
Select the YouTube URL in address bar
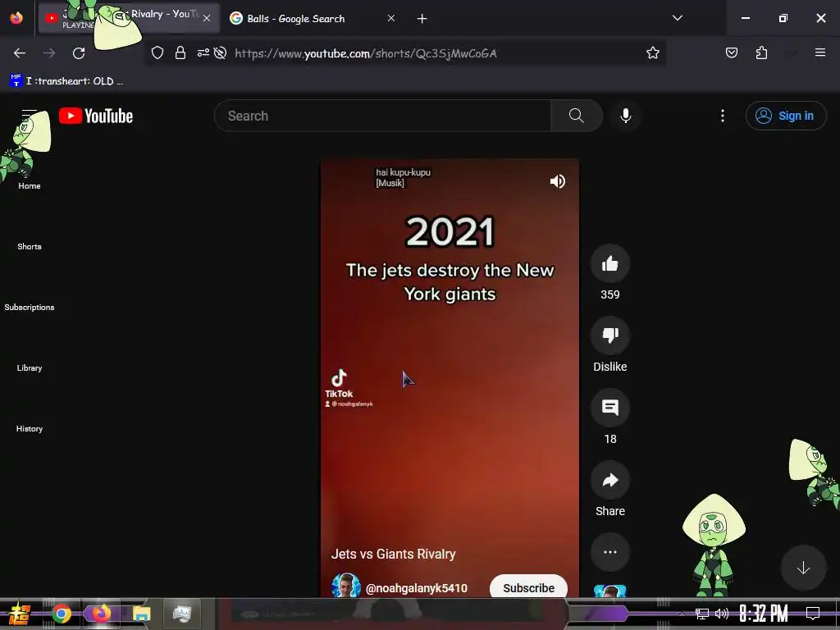tap(366, 53)
